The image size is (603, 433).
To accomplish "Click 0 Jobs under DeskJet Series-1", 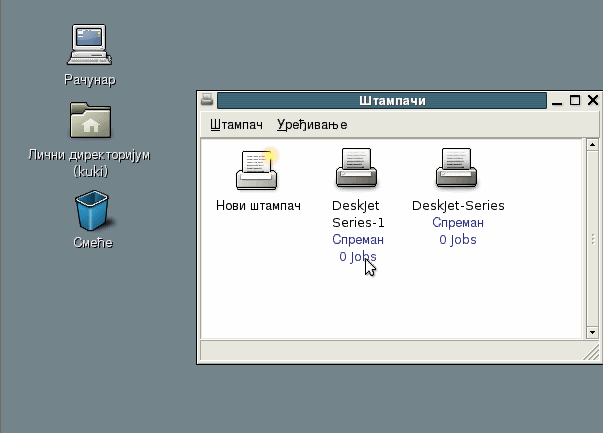I will point(358,256).
